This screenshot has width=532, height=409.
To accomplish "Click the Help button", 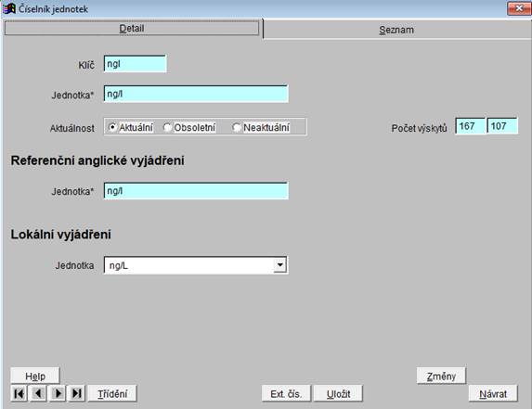I will [35, 376].
